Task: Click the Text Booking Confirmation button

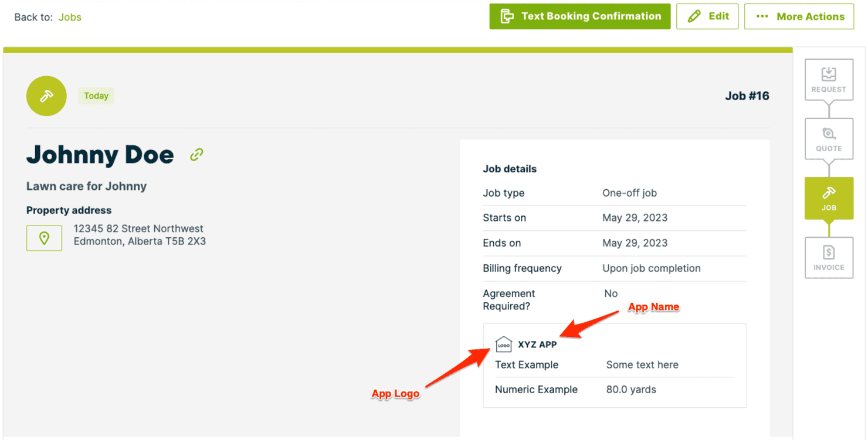Action: point(579,16)
